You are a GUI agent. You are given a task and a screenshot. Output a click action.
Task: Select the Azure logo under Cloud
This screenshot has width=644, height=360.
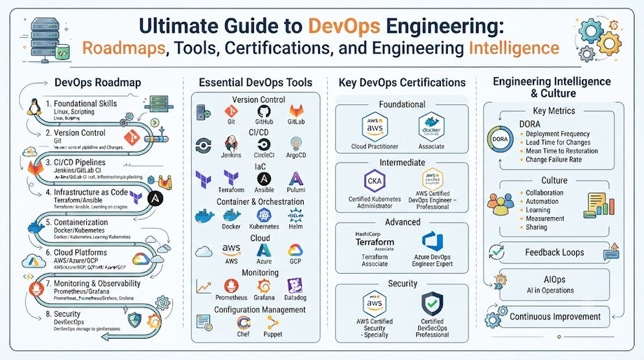point(264,251)
